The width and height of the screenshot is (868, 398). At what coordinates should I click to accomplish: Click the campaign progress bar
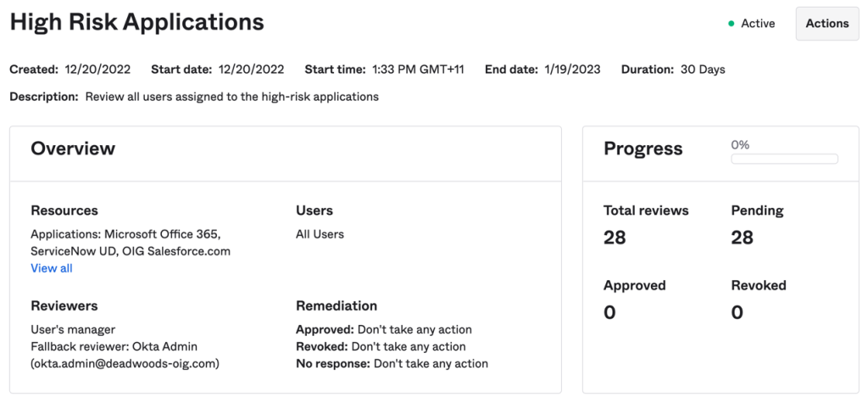point(784,159)
